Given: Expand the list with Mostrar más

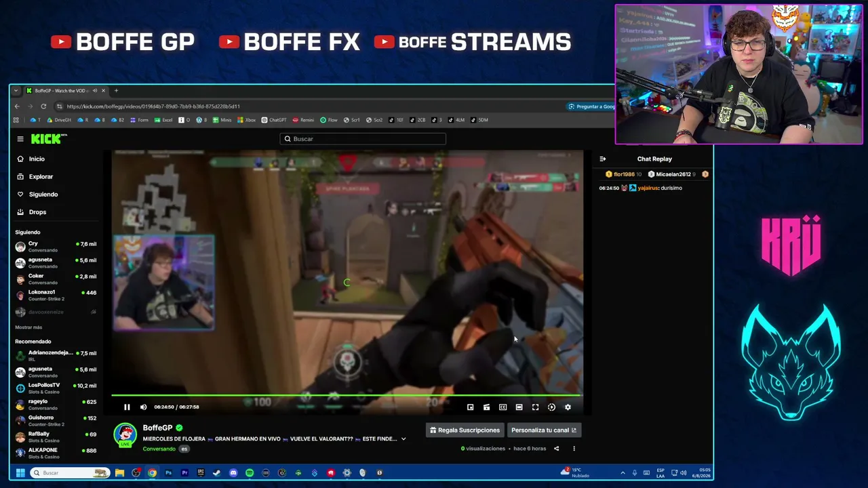Looking at the screenshot, I should click(x=28, y=327).
